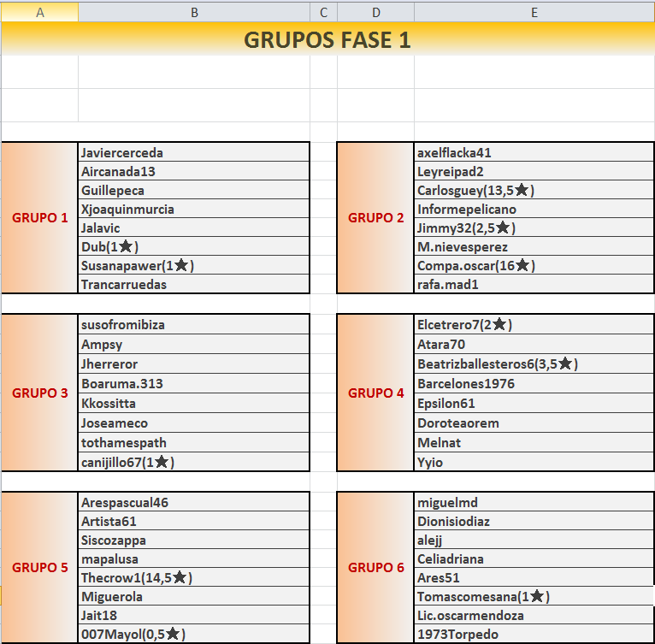Select the susofromibiza cell
The image size is (655, 644).
(x=193, y=325)
